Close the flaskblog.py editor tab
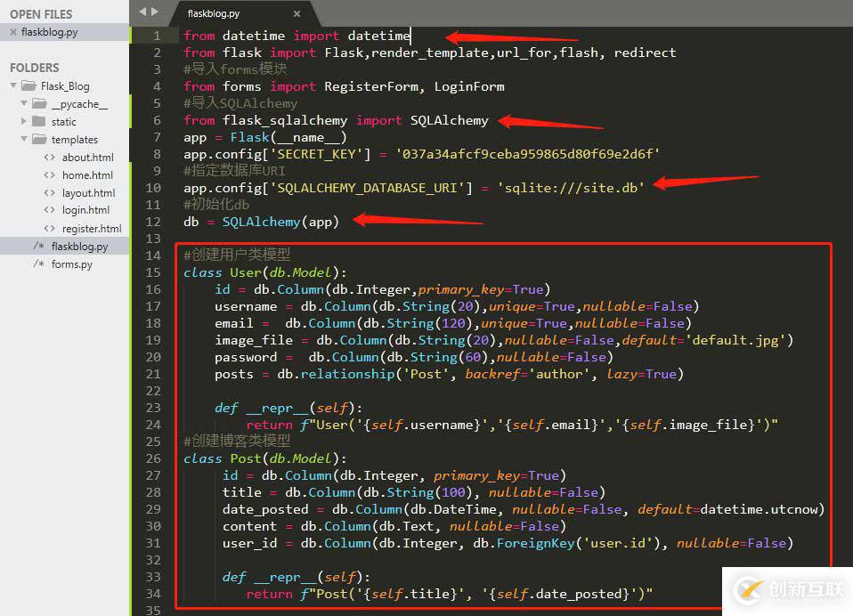The width and height of the screenshot is (853, 616). click(297, 13)
